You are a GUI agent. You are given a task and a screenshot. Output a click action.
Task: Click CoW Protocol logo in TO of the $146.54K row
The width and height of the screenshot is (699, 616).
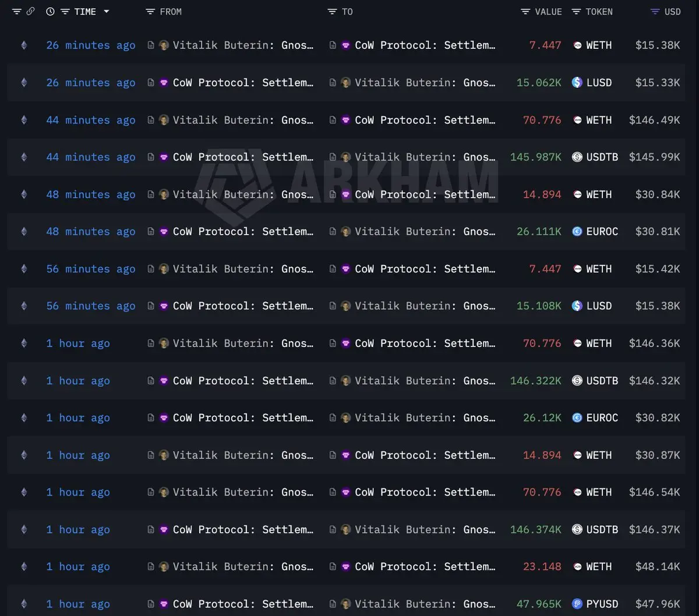point(345,492)
